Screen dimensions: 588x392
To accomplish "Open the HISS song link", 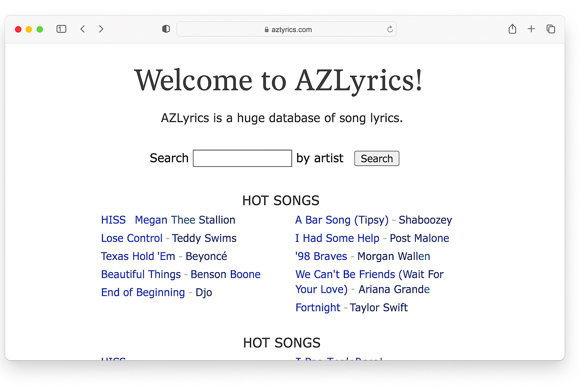I will tap(113, 220).
